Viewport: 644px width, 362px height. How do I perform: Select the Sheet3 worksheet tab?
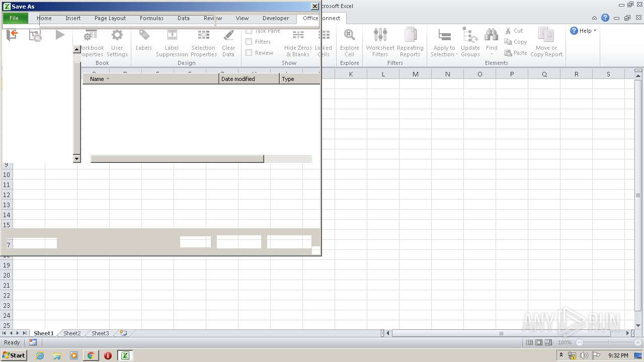(x=100, y=333)
